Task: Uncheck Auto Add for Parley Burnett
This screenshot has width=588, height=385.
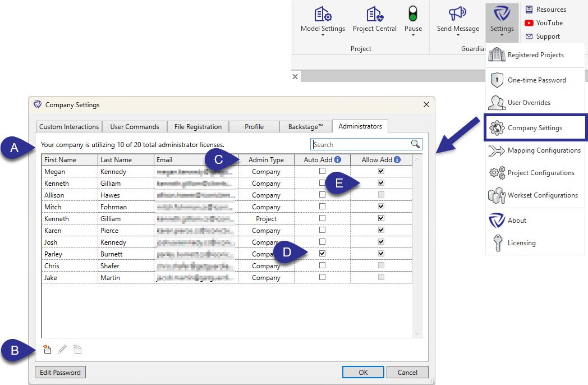Action: (x=321, y=254)
